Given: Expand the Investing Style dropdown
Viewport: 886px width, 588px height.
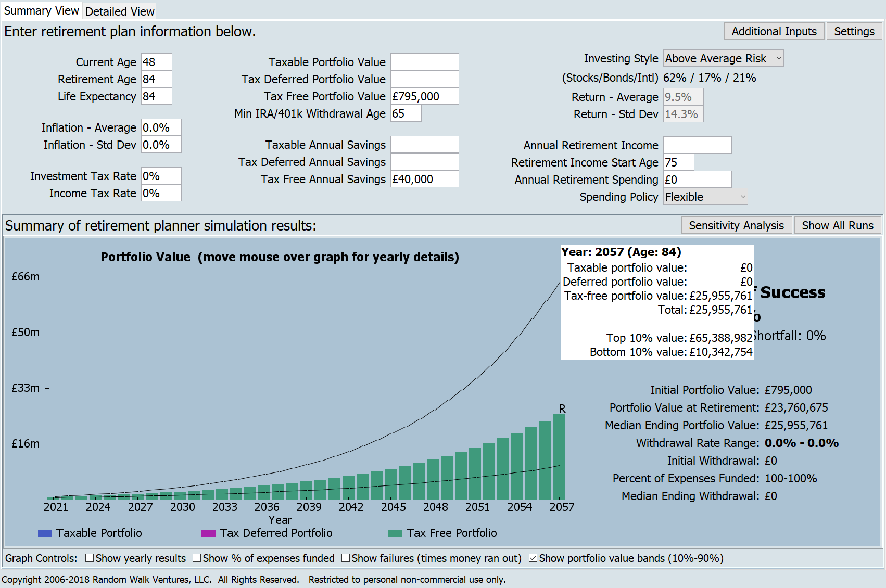Looking at the screenshot, I should tap(723, 58).
